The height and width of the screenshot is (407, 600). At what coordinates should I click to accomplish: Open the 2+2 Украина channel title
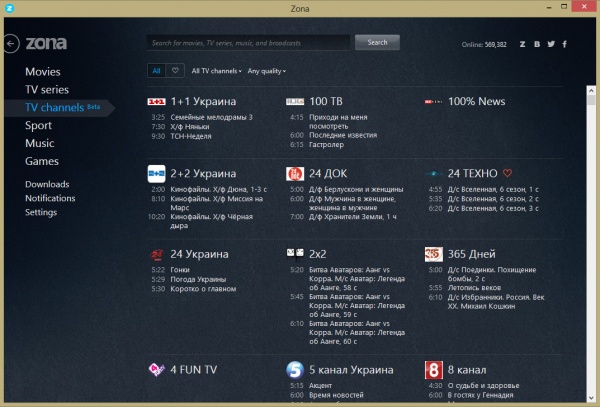point(203,174)
